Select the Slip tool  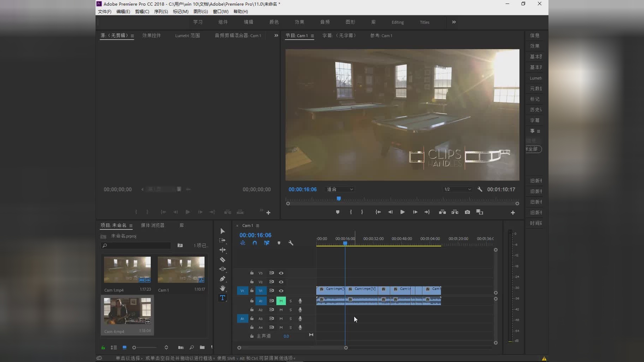[223, 269]
